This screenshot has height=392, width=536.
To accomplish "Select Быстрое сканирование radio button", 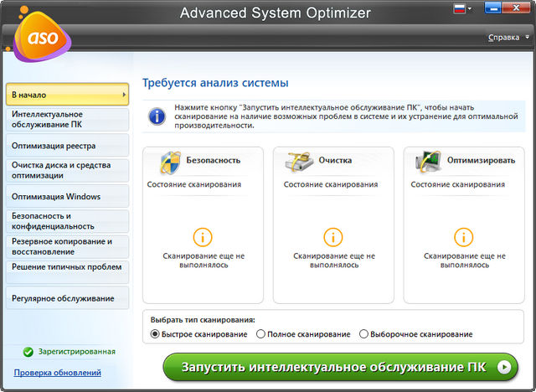I will pos(155,334).
